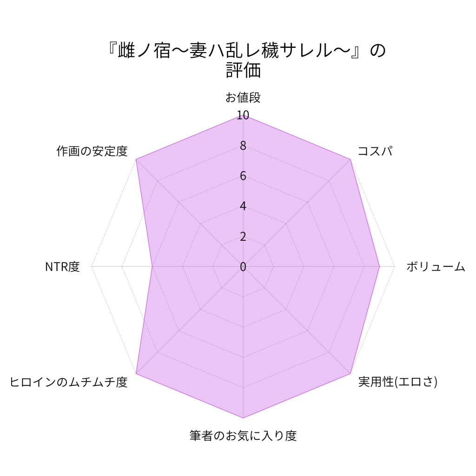Click the purple data vertex on the ボリューム axis

[x=379, y=267]
